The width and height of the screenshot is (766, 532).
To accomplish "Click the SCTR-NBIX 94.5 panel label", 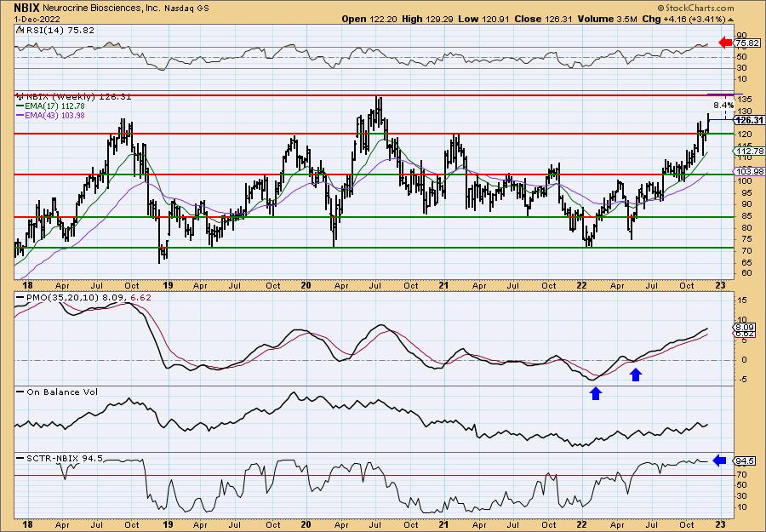I will (64, 458).
